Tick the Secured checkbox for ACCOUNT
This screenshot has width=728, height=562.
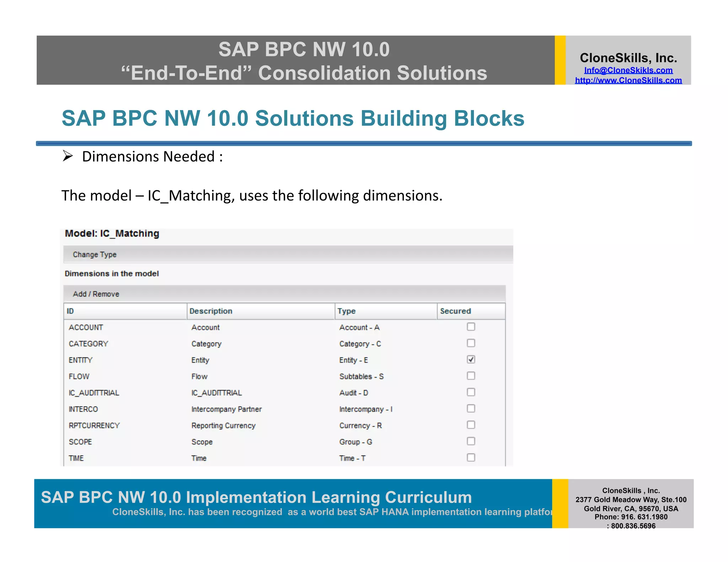471,327
